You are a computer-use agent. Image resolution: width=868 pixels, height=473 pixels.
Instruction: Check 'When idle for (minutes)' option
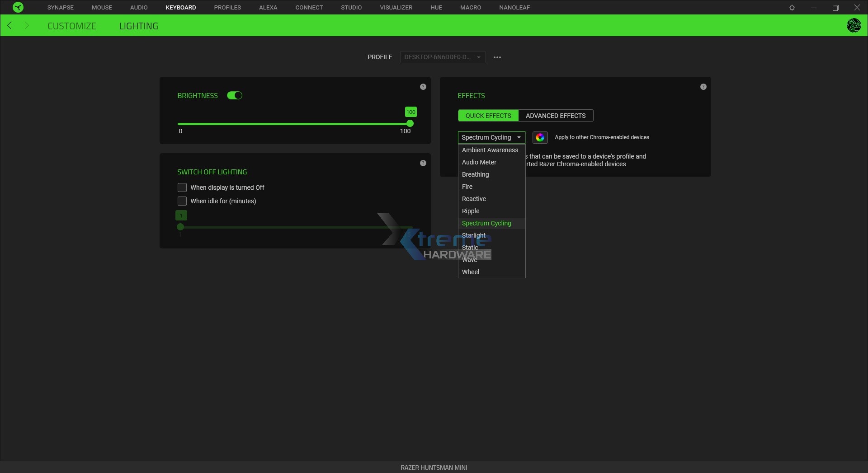[x=182, y=201]
